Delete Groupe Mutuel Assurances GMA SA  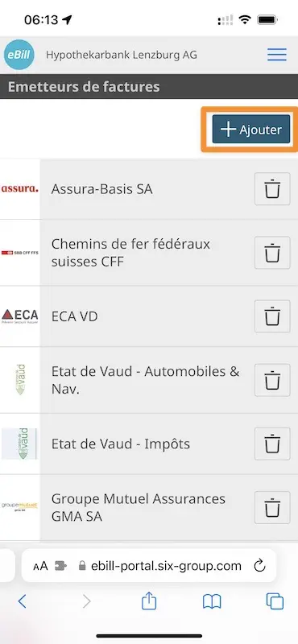(272, 507)
